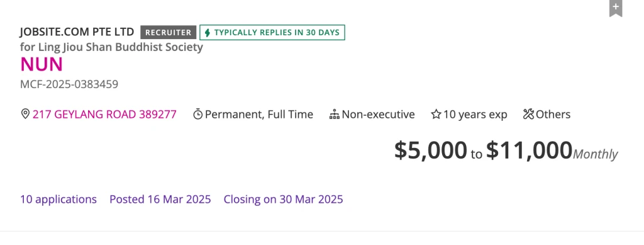
Task: Click the stopwatch employment type icon
Action: (198, 114)
